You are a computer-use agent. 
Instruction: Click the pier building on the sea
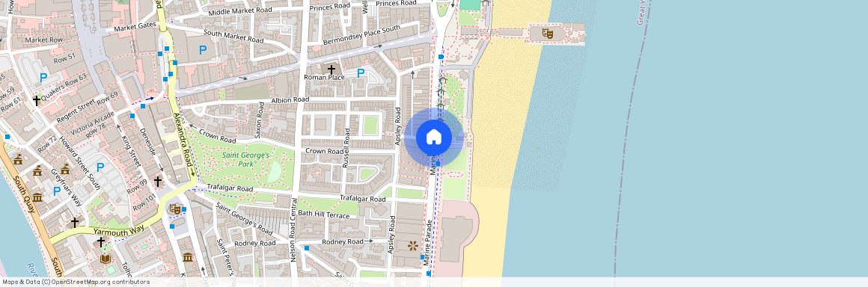[x=548, y=33]
